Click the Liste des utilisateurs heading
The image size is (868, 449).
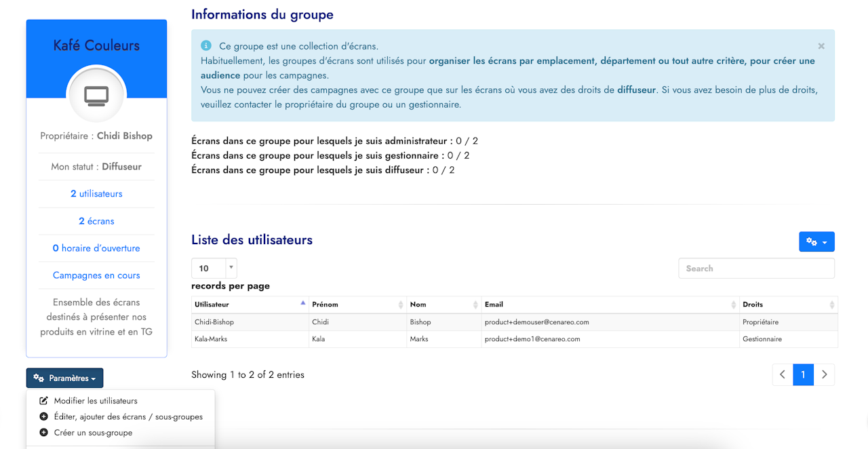coord(252,239)
